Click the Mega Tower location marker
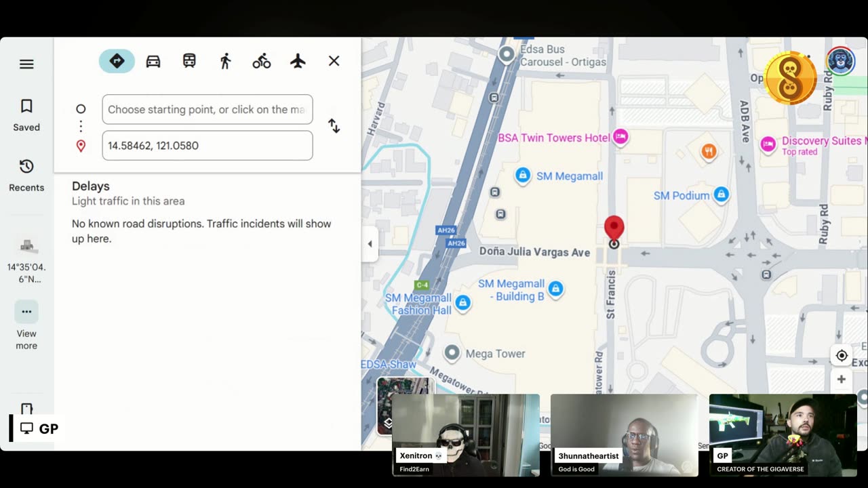868x488 pixels. click(x=452, y=353)
